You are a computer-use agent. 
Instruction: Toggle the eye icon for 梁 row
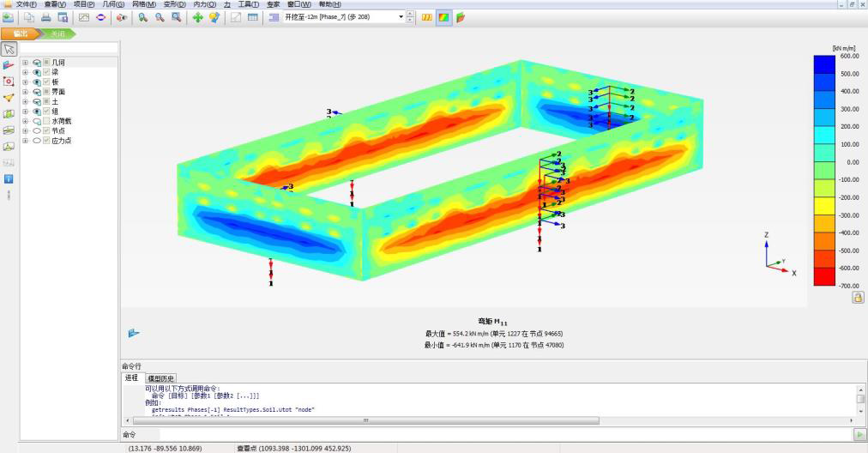(x=37, y=73)
